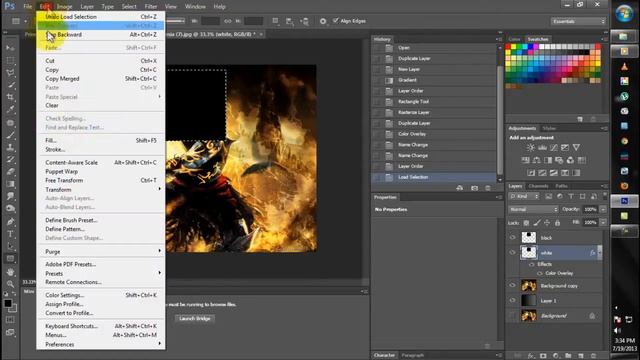The height and width of the screenshot is (360, 640).
Task: Hide the white layer
Action: 513,252
